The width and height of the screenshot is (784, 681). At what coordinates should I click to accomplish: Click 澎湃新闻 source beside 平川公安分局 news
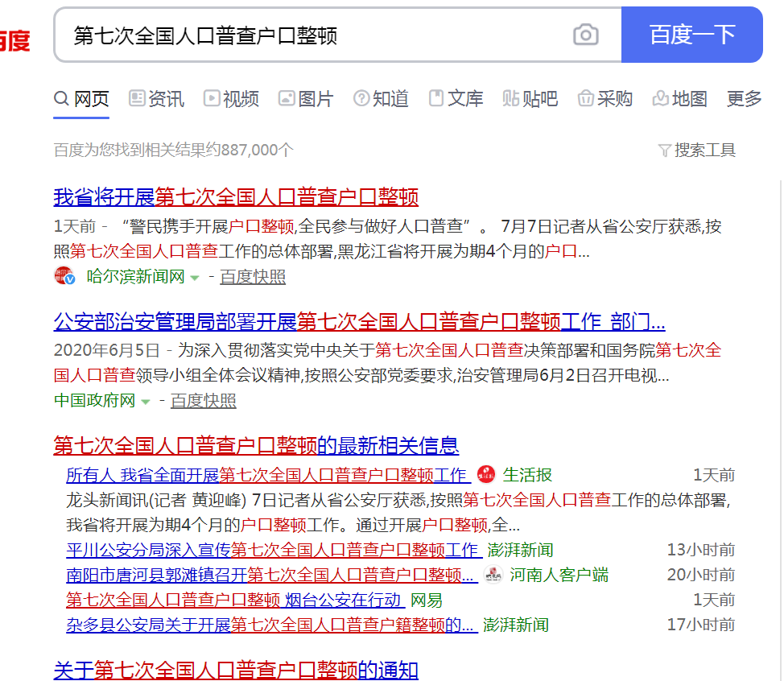point(520,550)
